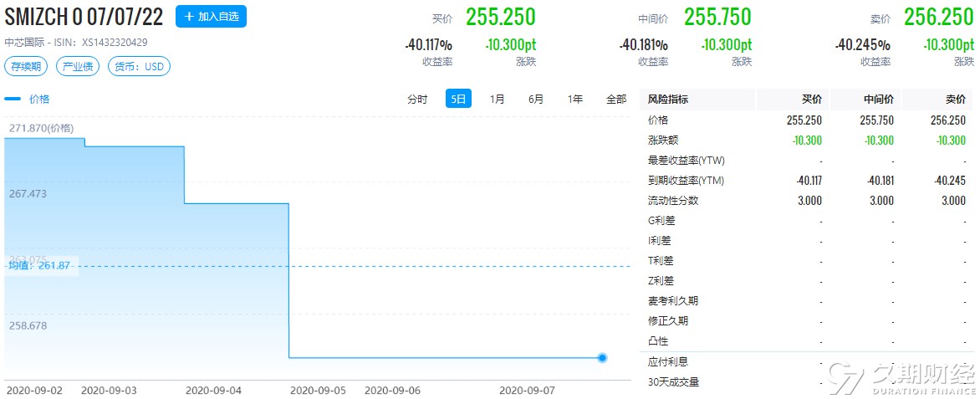Toggle the 价格 legend series

(27, 99)
